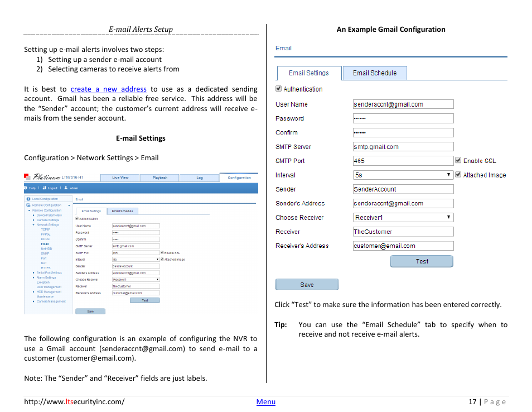This screenshot has height=412, width=532.
Task: Toggle small Attached Image checkbox in NVR screenshot
Action: (162, 259)
